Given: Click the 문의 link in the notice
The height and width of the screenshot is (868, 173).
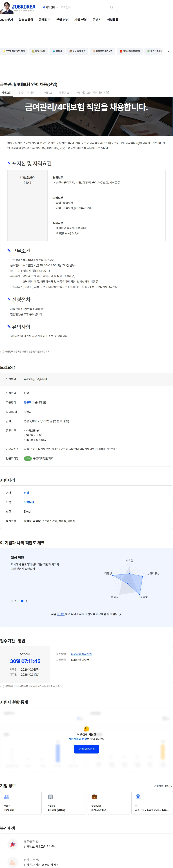Looking at the screenshot, I should pos(39,351).
